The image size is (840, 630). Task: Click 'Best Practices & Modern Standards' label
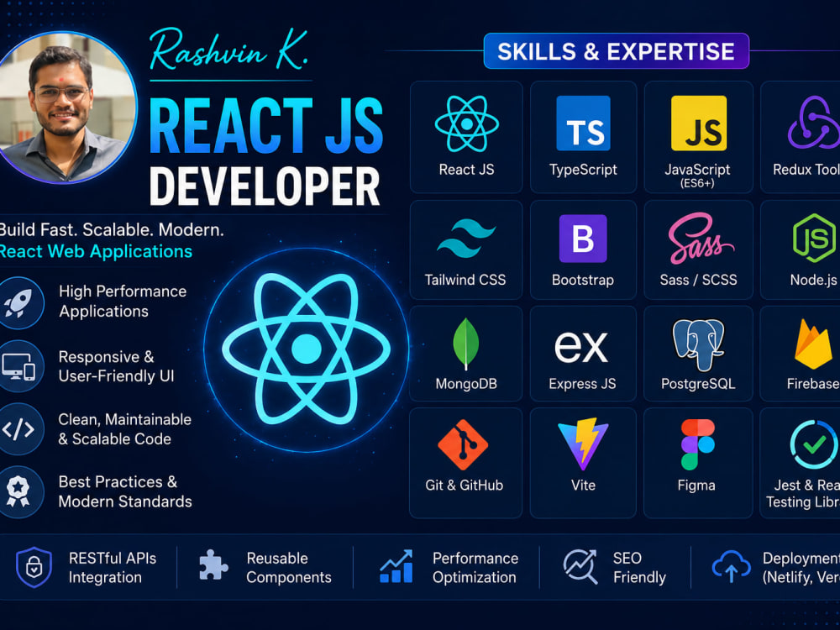click(x=125, y=491)
